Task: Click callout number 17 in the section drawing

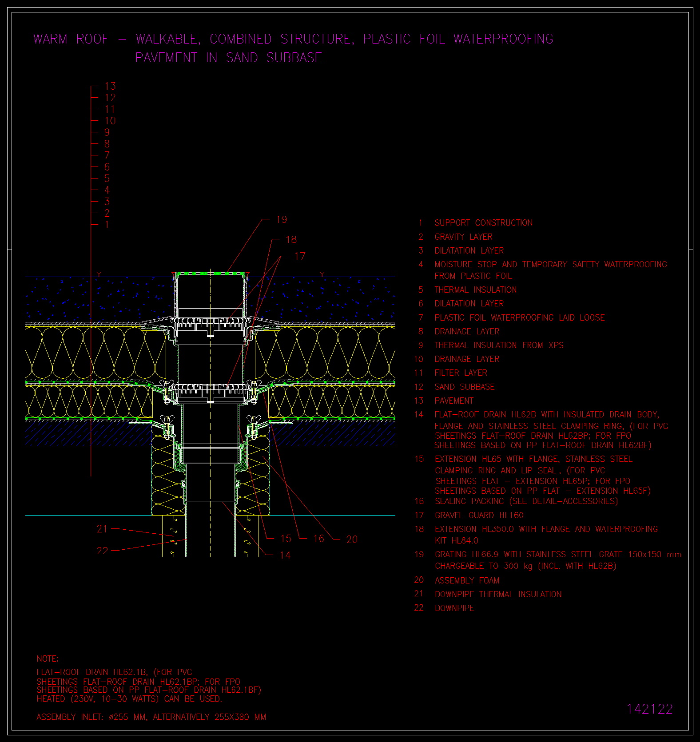Action: [x=300, y=257]
